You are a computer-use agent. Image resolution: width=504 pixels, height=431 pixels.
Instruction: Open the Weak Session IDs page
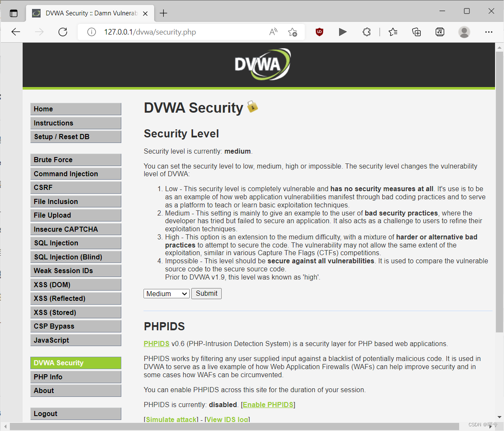76,271
